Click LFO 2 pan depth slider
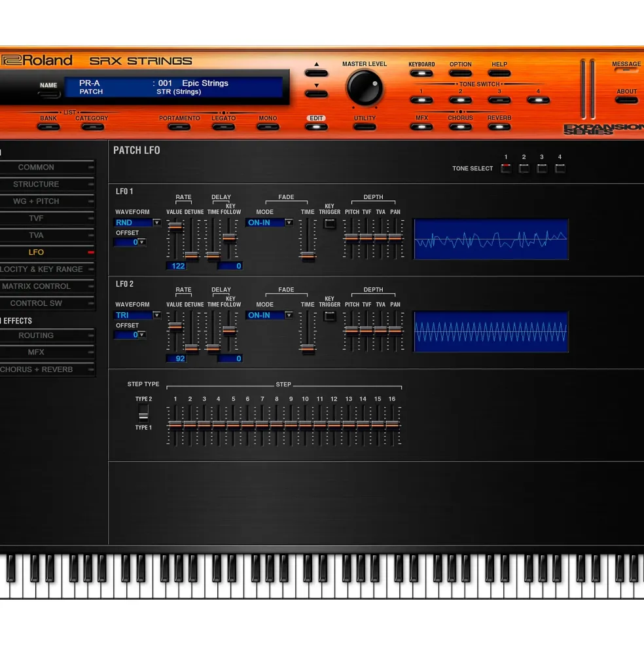Viewport: 644px width, 645px height. coord(395,331)
